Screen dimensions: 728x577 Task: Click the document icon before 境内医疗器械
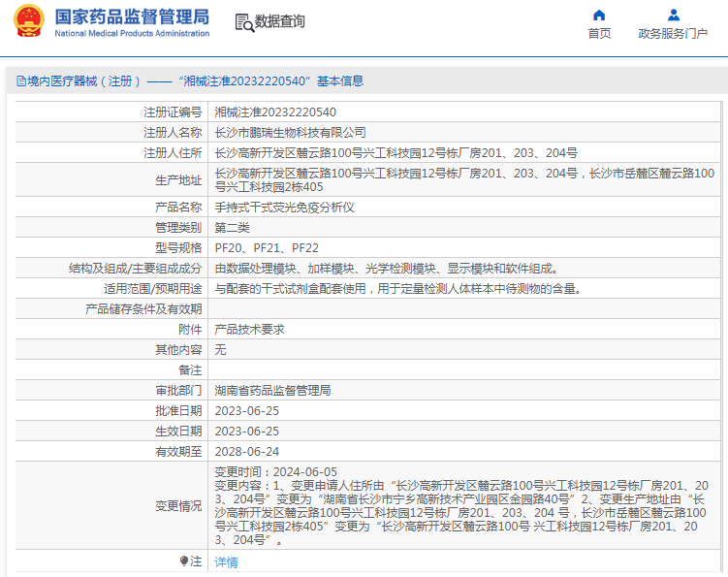(x=21, y=81)
